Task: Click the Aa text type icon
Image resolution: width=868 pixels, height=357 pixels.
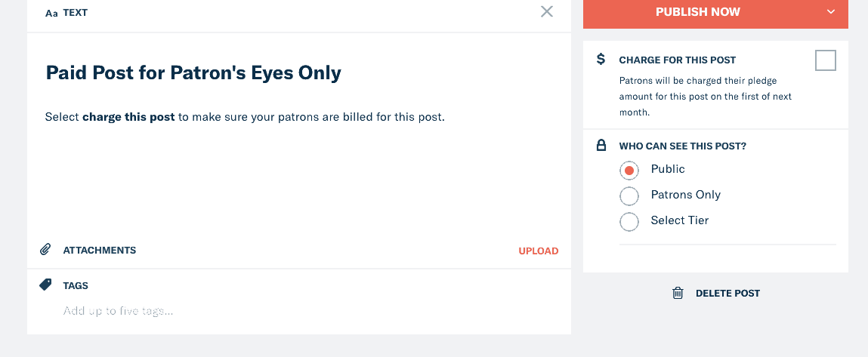Action: click(51, 14)
